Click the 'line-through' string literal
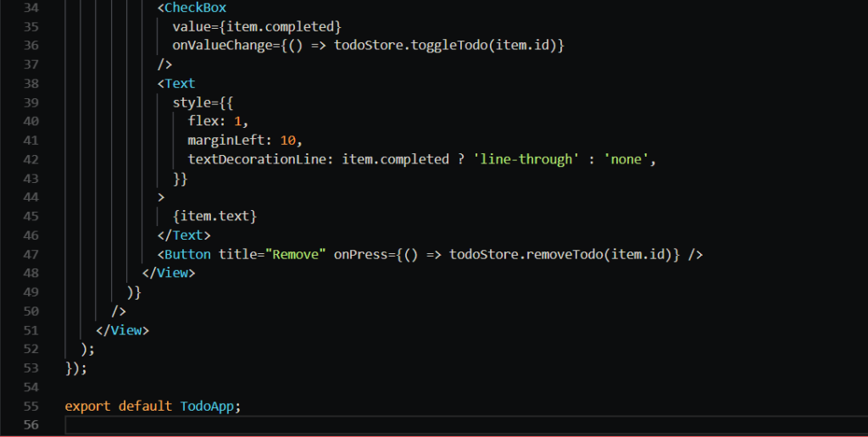Viewport: 868px width, 437px height. click(x=526, y=159)
